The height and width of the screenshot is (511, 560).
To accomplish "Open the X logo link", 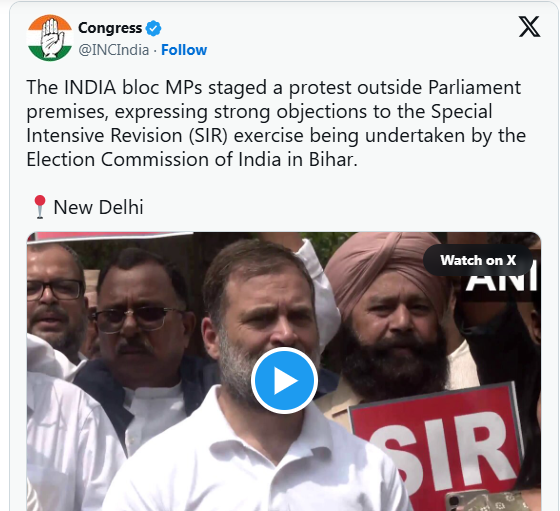I will [x=529, y=27].
